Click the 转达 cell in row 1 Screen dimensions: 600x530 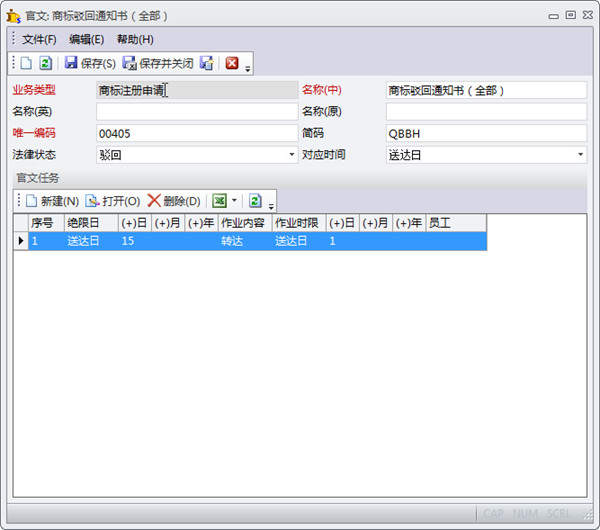tap(245, 241)
